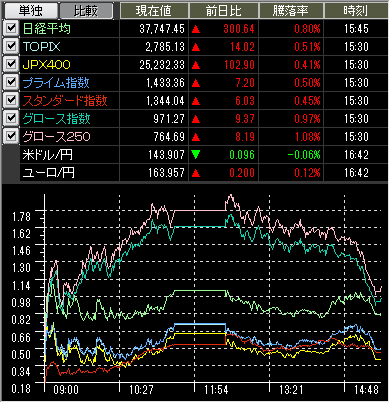Uncheck the グロース250 checkbox
Image resolution: width=390 pixels, height=403 pixels.
coord(11,136)
